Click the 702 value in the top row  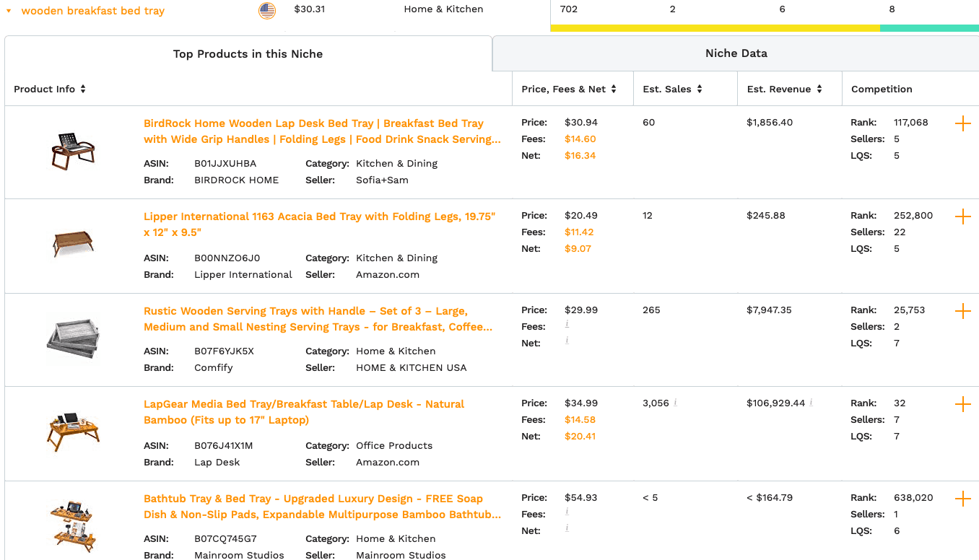[569, 9]
